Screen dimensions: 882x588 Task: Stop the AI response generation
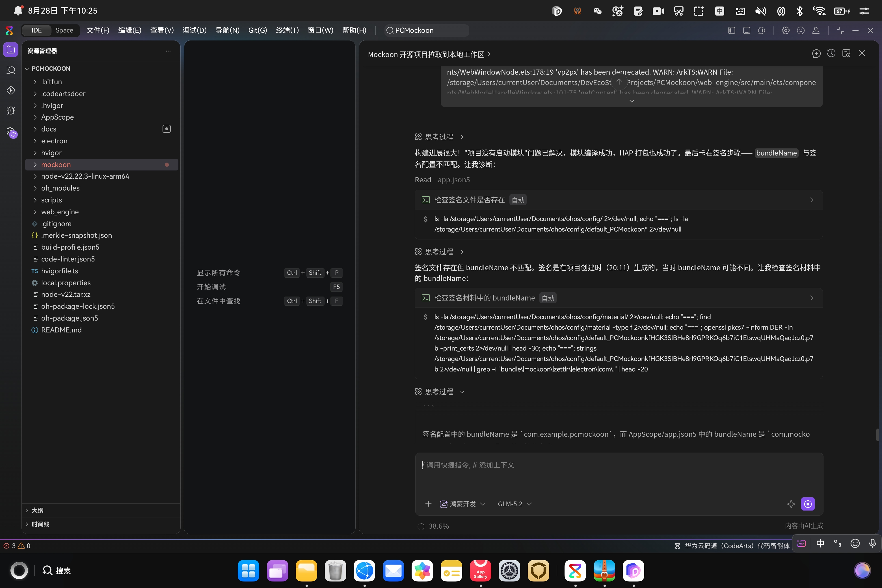[x=808, y=504]
